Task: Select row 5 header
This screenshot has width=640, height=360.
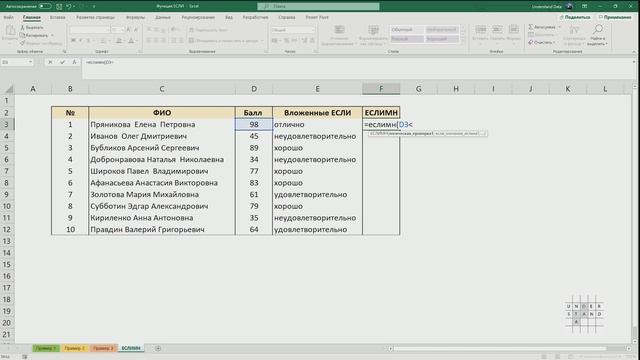Action: tap(7, 148)
